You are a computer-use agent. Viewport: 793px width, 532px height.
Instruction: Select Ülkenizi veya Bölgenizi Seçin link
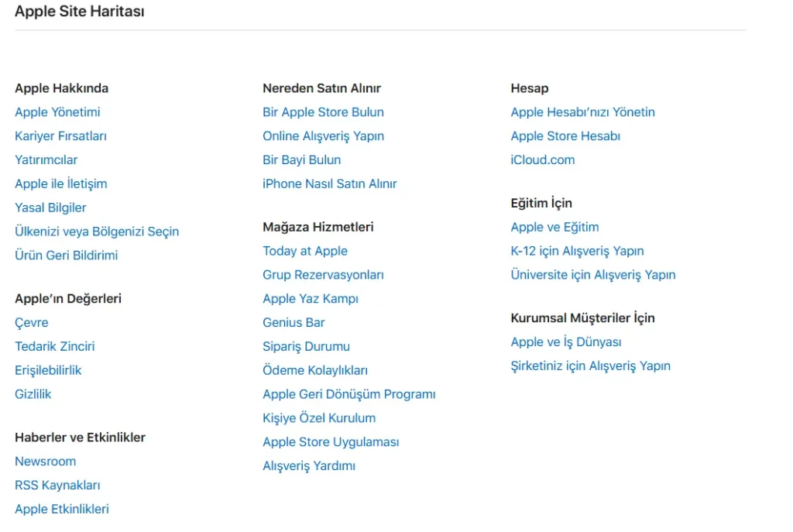(x=97, y=232)
